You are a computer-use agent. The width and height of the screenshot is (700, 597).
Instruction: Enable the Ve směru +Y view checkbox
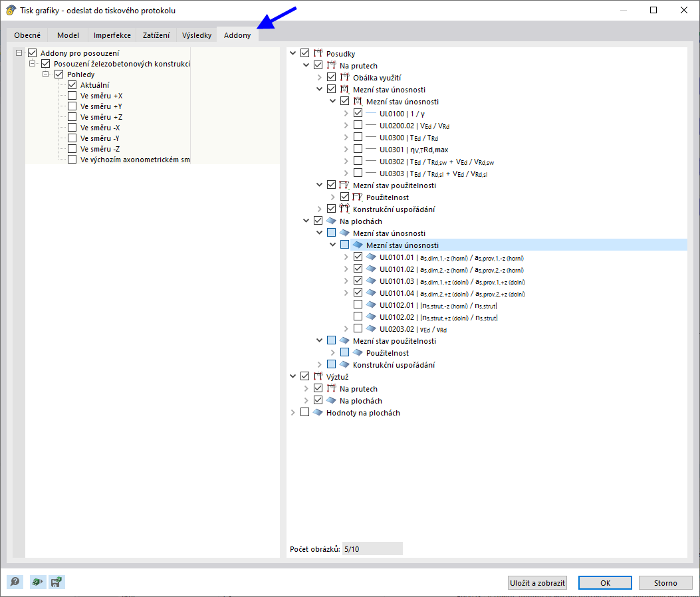pyautogui.click(x=72, y=106)
